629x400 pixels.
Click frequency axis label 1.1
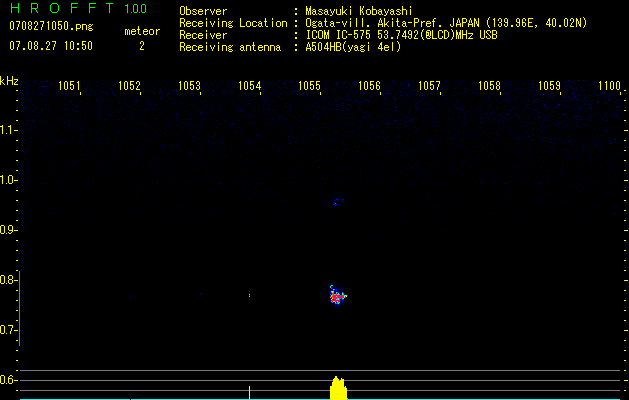[8, 130]
